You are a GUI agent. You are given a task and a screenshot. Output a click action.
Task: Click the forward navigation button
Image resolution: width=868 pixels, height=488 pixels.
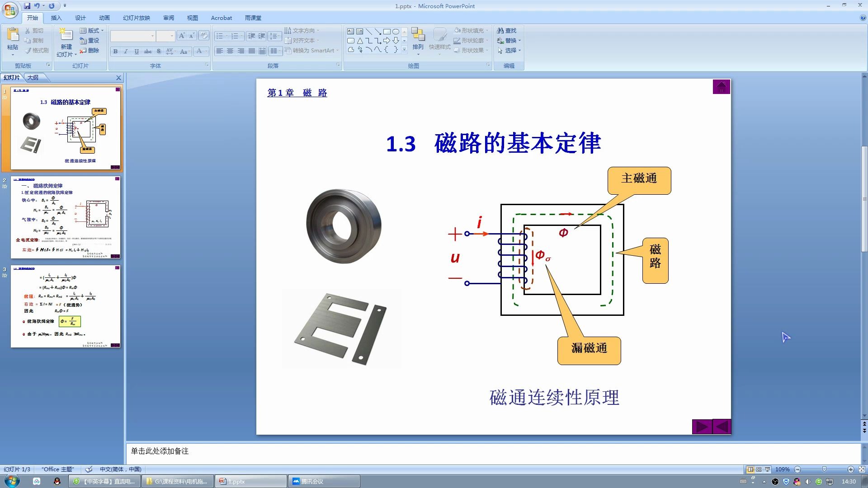click(x=702, y=427)
